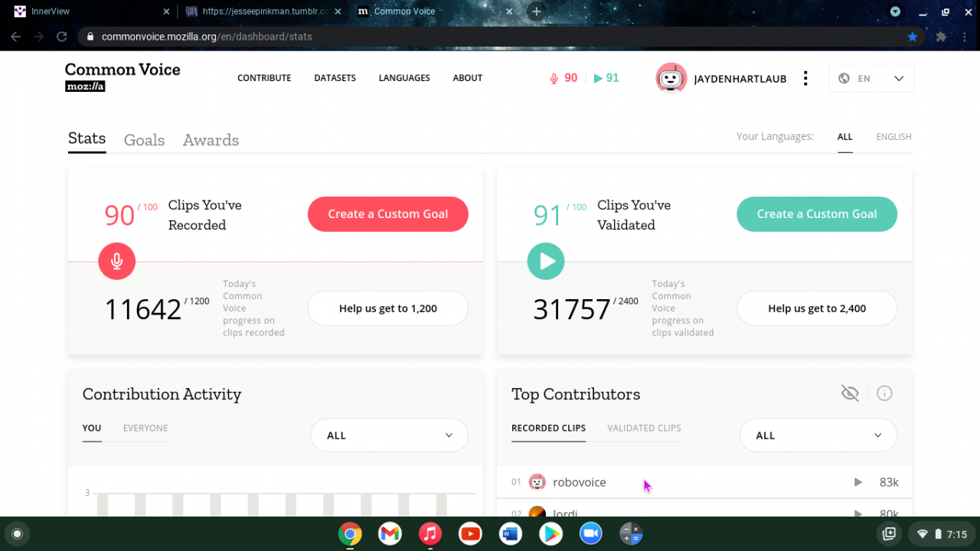Open Calculator from the shelf
Screen dimensions: 980x551
point(630,534)
